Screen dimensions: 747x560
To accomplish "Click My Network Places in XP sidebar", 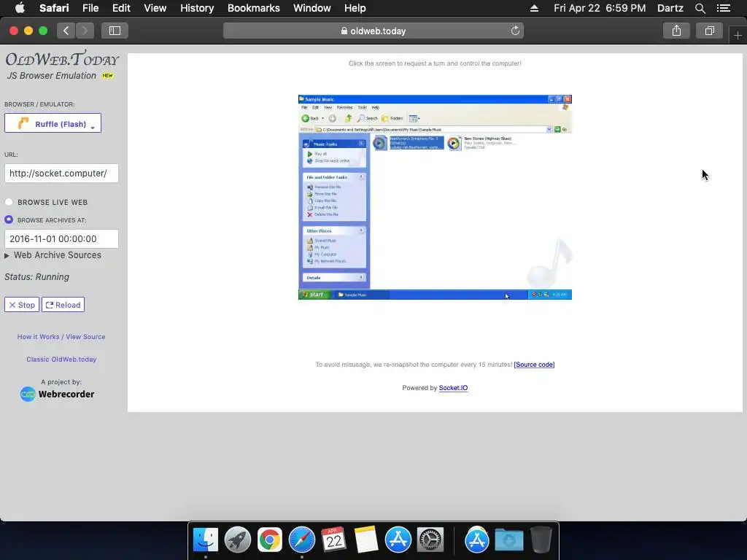I will pos(326,261).
